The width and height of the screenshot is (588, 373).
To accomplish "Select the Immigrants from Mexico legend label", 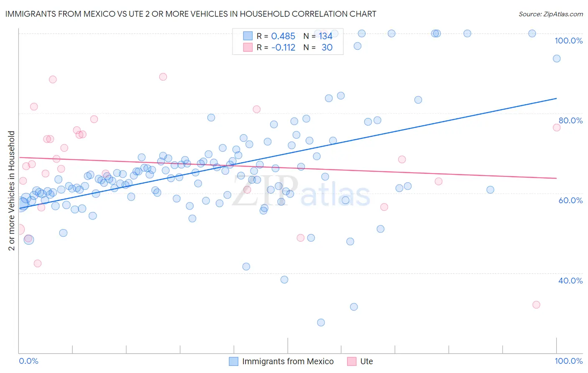I will pos(288,361).
